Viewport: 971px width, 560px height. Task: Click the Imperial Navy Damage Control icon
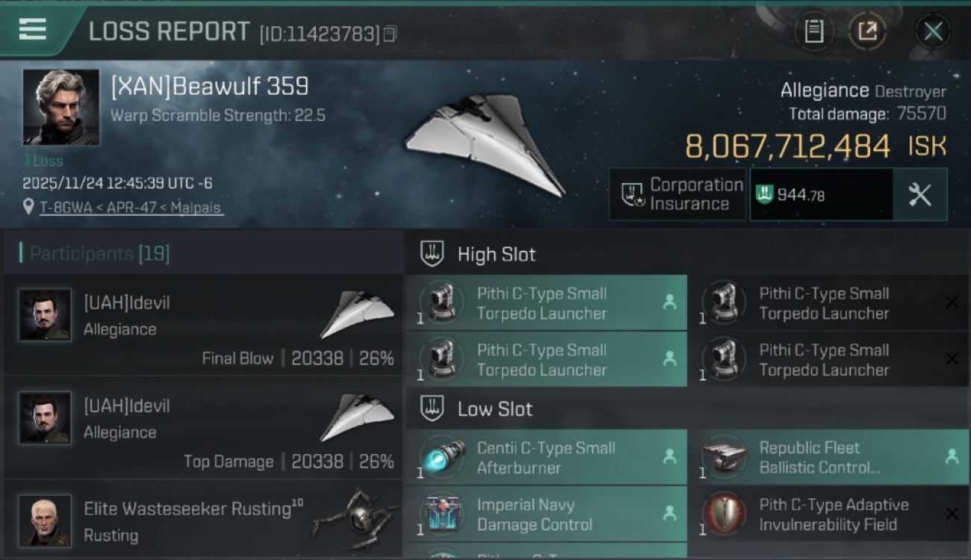pyautogui.click(x=441, y=514)
